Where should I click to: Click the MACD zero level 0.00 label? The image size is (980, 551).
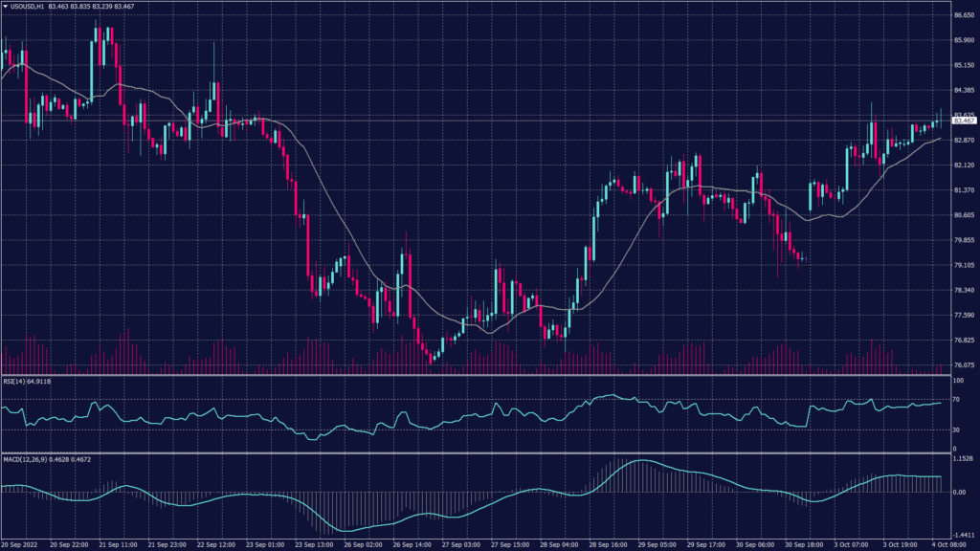pos(959,492)
